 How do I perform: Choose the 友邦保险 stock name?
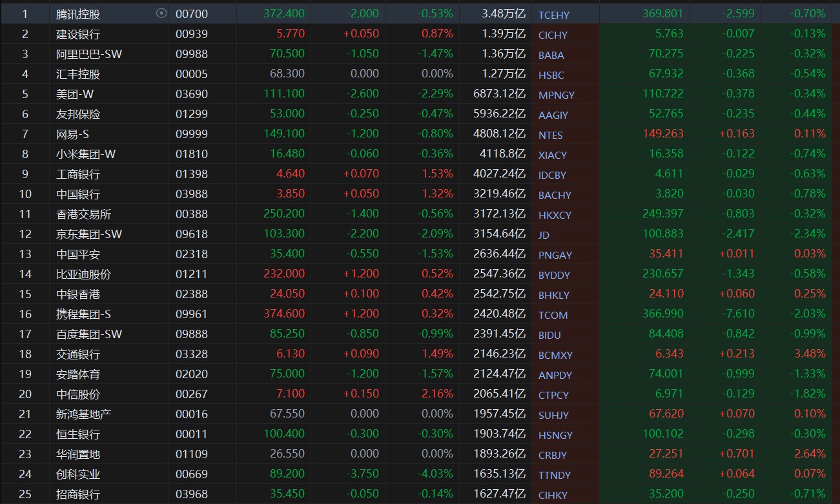click(x=78, y=114)
